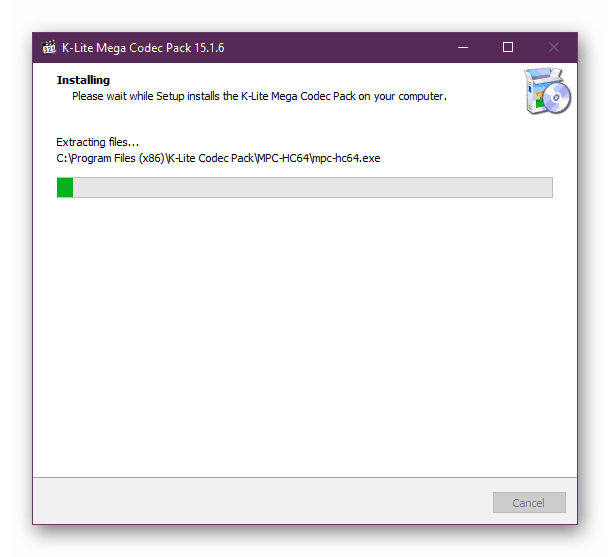Click the K-Lite clapperboard icon in title bar

click(x=49, y=47)
